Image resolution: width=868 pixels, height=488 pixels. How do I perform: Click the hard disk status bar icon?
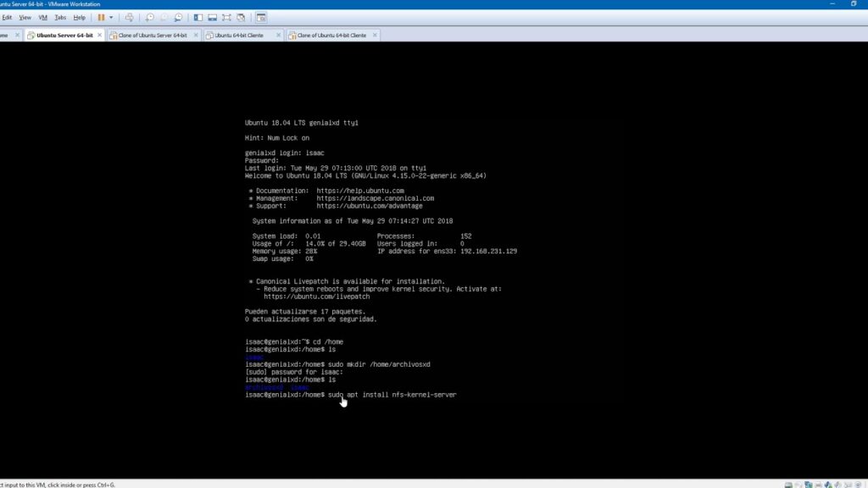coord(789,484)
